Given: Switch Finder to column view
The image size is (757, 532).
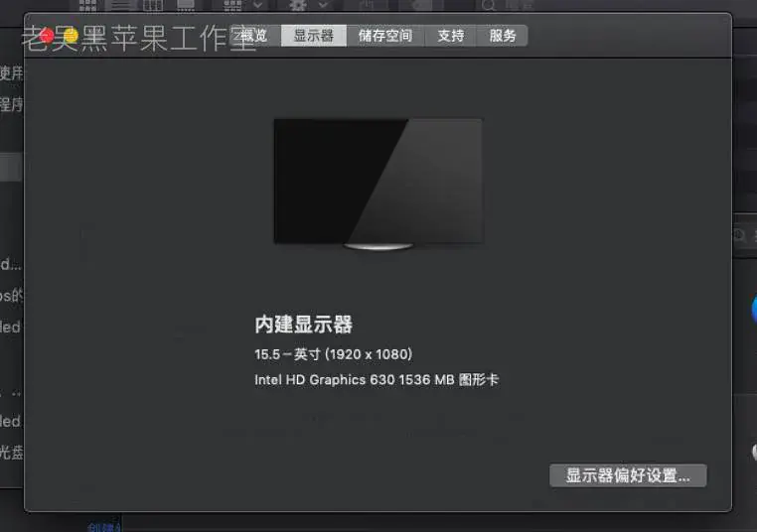Looking at the screenshot, I should [x=153, y=5].
